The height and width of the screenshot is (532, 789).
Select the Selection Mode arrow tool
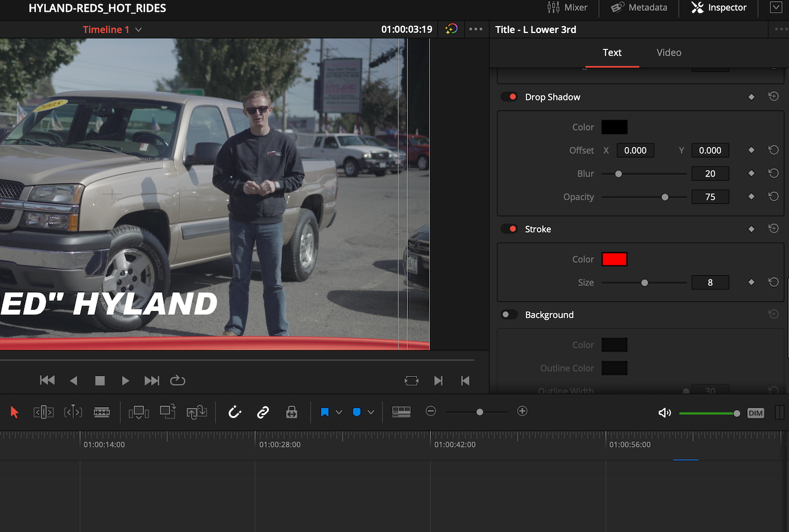pyautogui.click(x=15, y=412)
